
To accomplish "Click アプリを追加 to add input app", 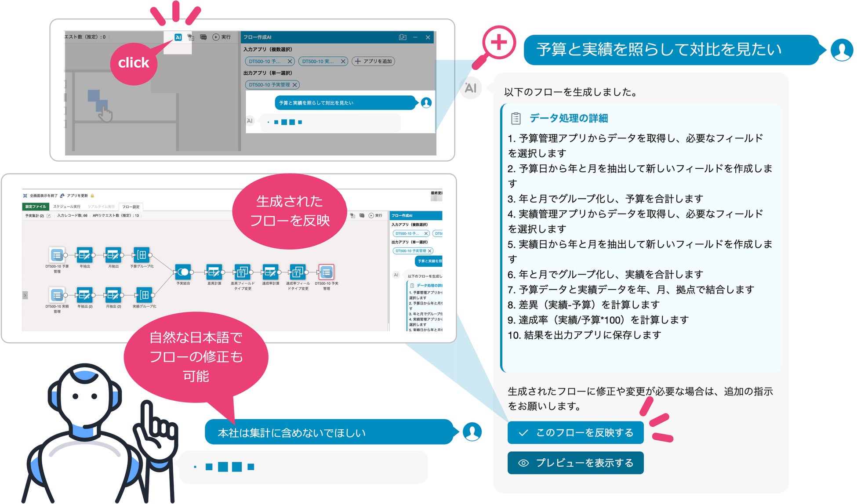I will pos(374,62).
